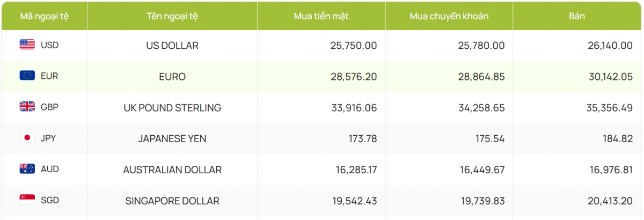Click the Mua tiền mặt column header
Image resolution: width=644 pixels, height=220 pixels.
(321, 16)
